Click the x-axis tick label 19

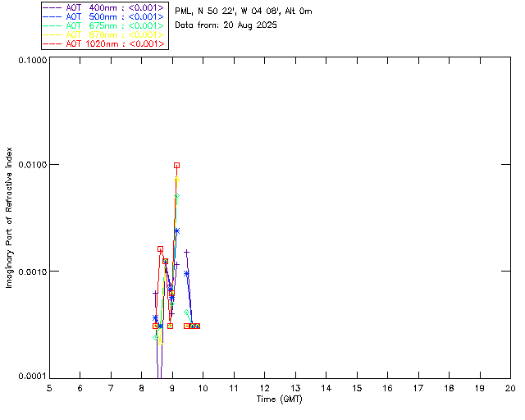480,388
